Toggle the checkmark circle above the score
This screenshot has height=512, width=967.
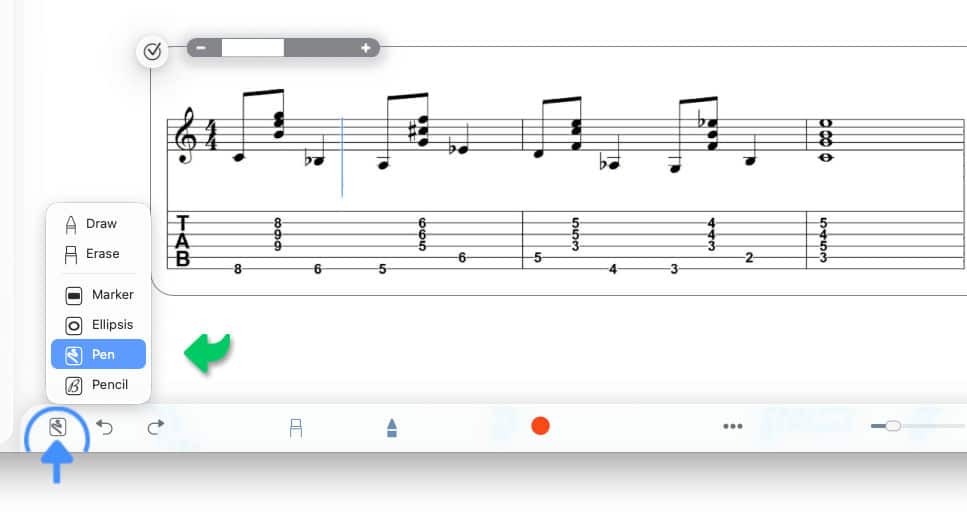152,51
